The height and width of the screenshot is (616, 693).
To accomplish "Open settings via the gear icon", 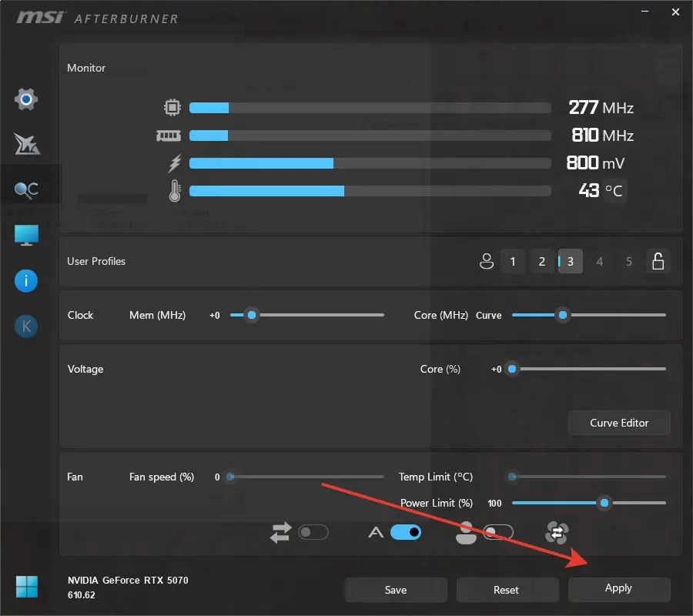I will (26, 99).
